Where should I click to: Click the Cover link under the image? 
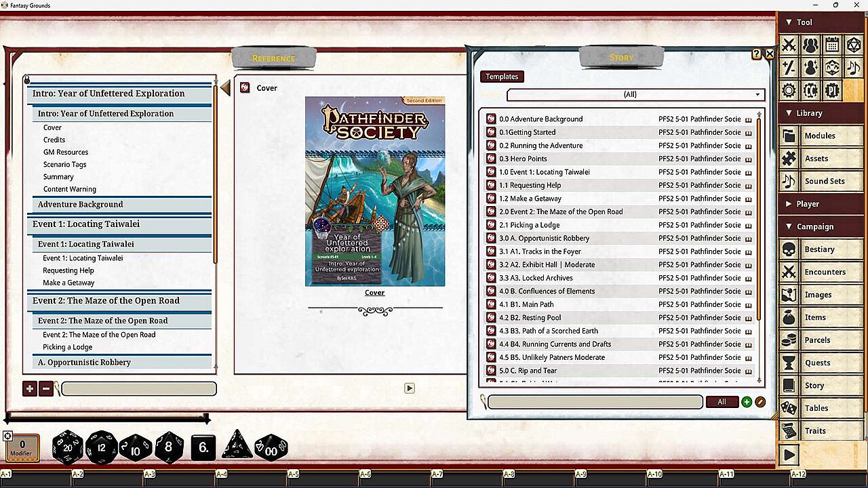coord(374,293)
